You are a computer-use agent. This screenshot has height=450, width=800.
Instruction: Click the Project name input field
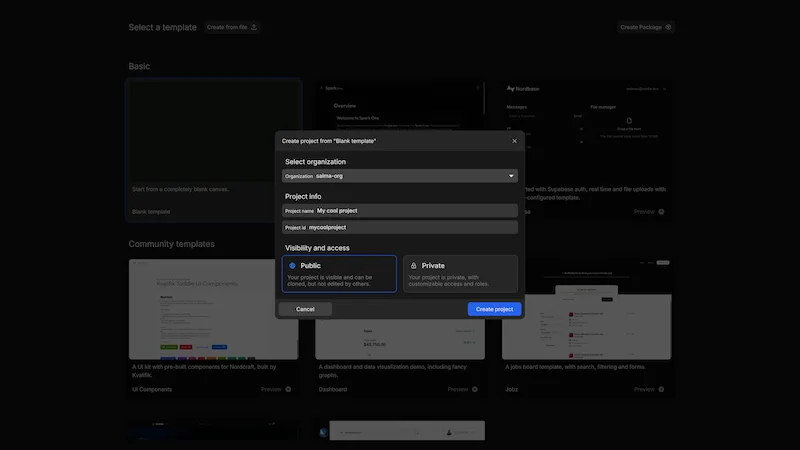(x=400, y=211)
